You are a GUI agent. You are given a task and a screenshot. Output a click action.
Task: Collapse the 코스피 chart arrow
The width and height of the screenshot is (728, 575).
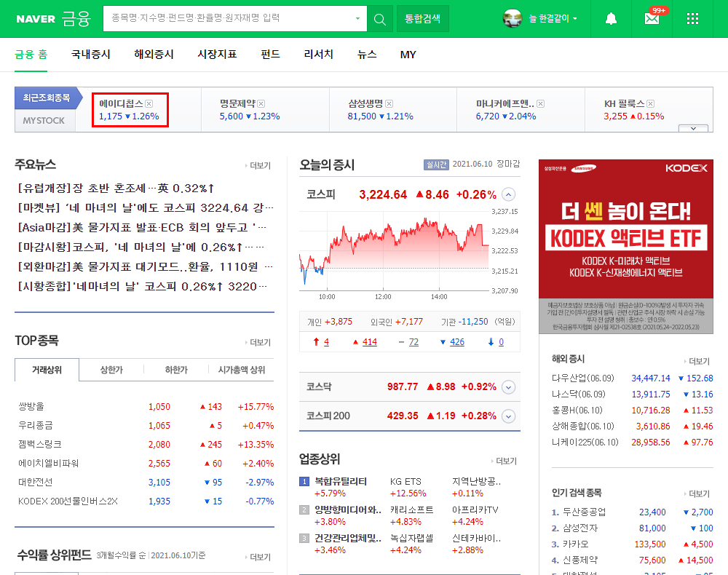click(x=509, y=194)
